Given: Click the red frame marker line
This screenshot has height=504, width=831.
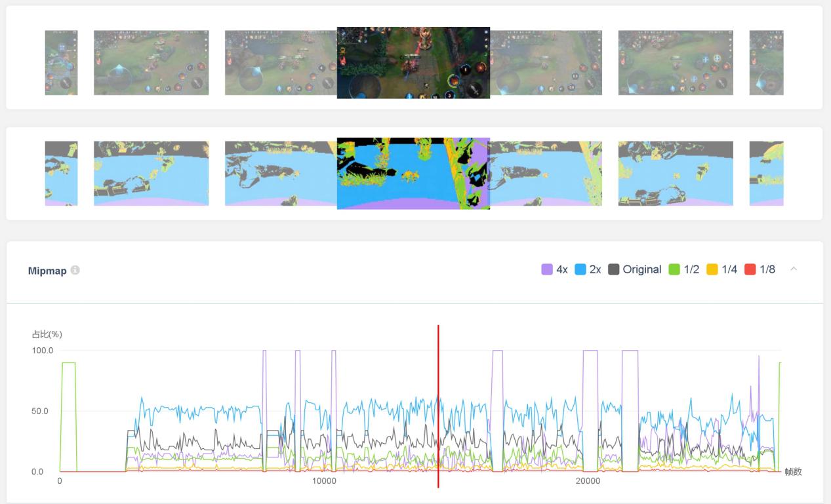Looking at the screenshot, I should point(438,406).
